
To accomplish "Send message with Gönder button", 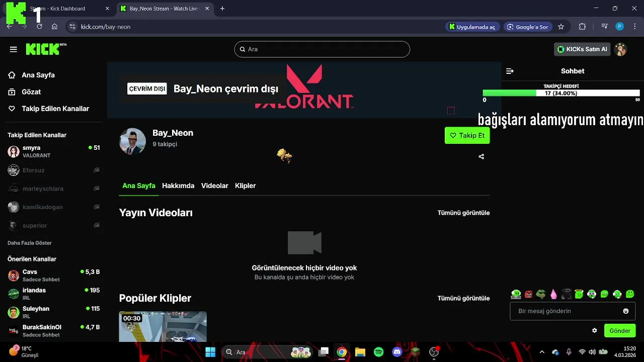I will click(x=620, y=330).
